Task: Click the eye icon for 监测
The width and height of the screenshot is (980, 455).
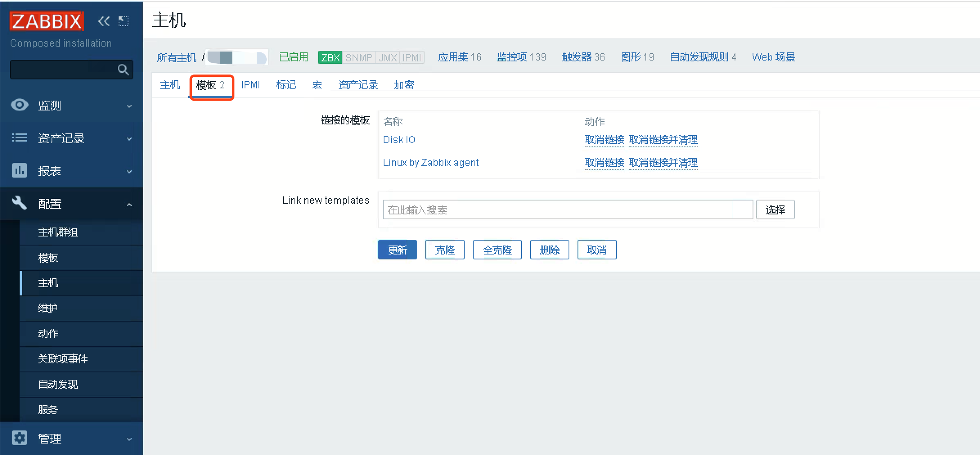Action: (19, 105)
